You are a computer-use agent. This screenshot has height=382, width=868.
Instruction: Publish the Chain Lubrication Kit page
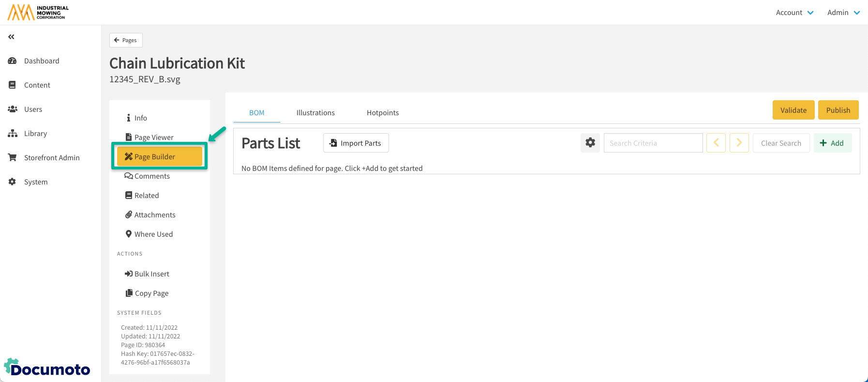click(838, 110)
